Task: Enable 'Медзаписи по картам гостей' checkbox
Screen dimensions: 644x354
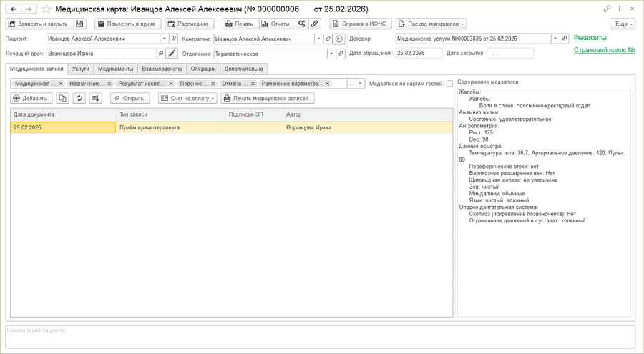Action: coord(449,84)
